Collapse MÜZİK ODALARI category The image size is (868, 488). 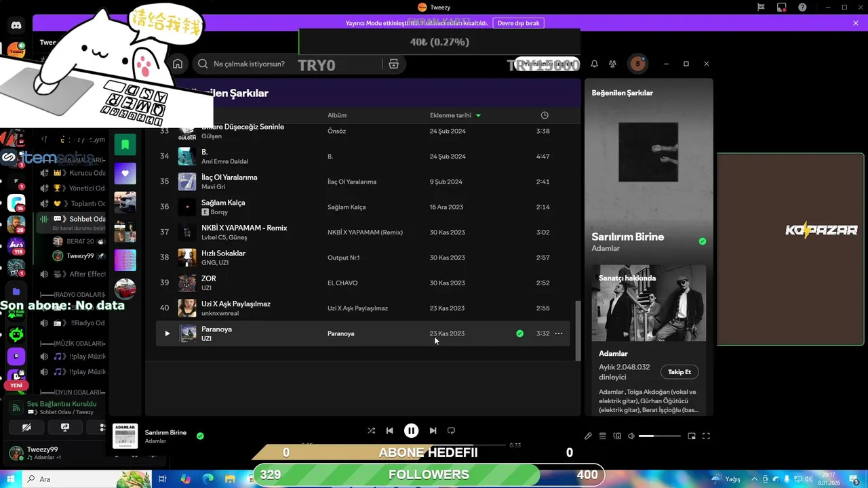coord(73,344)
